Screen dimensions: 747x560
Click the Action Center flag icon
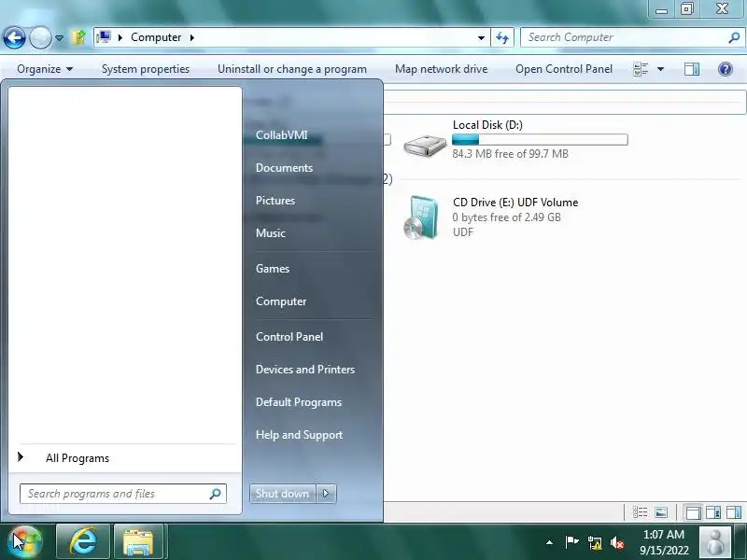click(x=571, y=542)
